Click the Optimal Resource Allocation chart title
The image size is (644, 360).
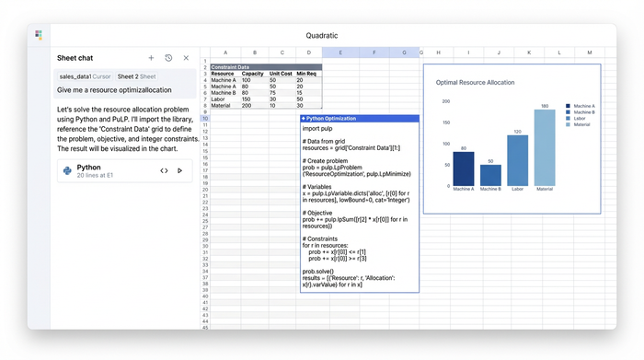(476, 82)
